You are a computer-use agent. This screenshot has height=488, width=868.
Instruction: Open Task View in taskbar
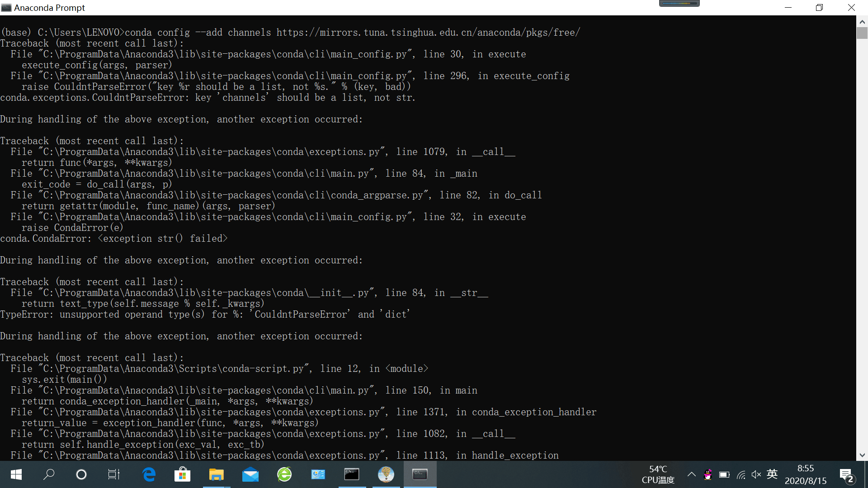point(114,474)
